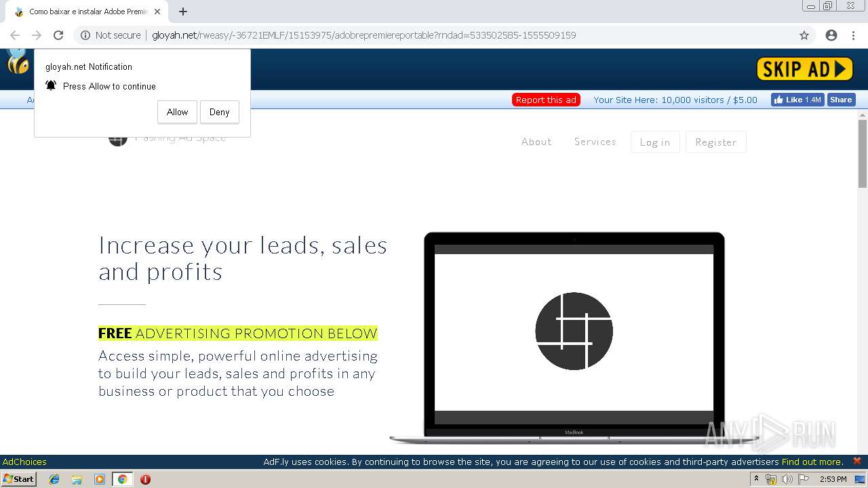Close the Como baixar e instalar tab
This screenshot has height=488, width=868.
pyautogui.click(x=157, y=12)
